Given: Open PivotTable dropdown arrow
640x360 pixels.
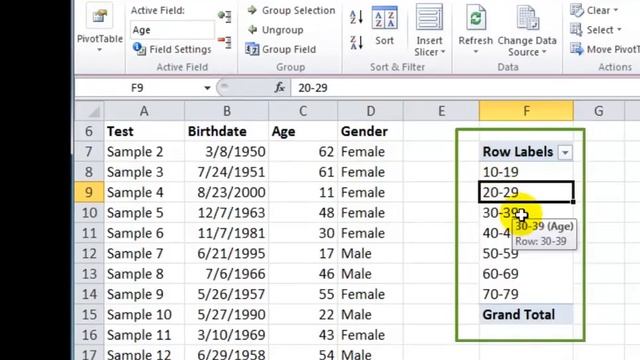Looking at the screenshot, I should click(100, 51).
